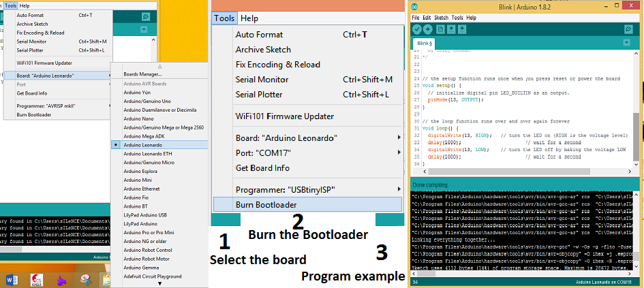
Task: Open Serial Monitor icon in Blink window
Action: (628, 29)
